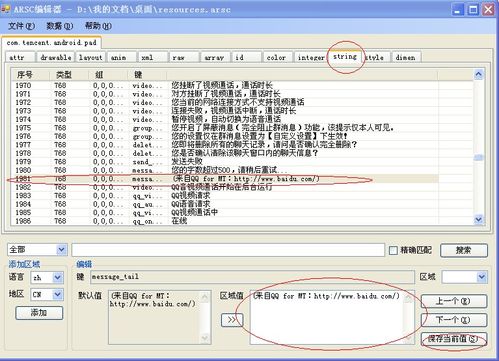499x361 pixels.
Task: Click the 下一个 next button
Action: point(453,320)
